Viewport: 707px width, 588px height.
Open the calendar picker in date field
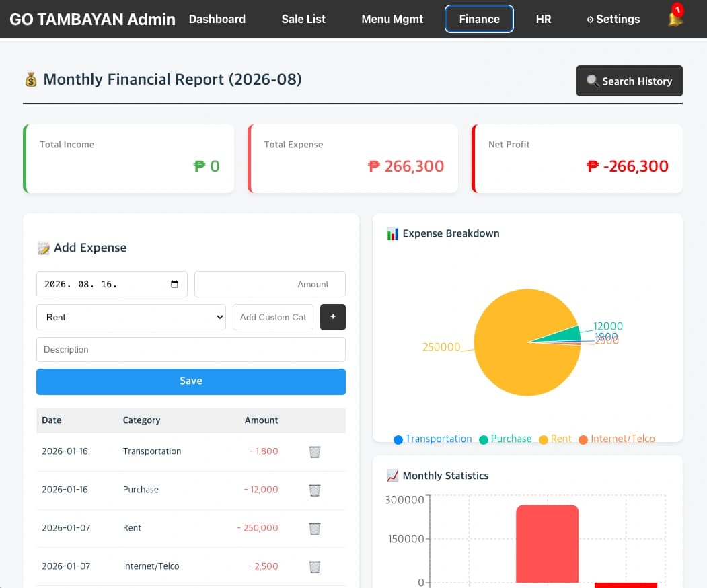click(174, 284)
